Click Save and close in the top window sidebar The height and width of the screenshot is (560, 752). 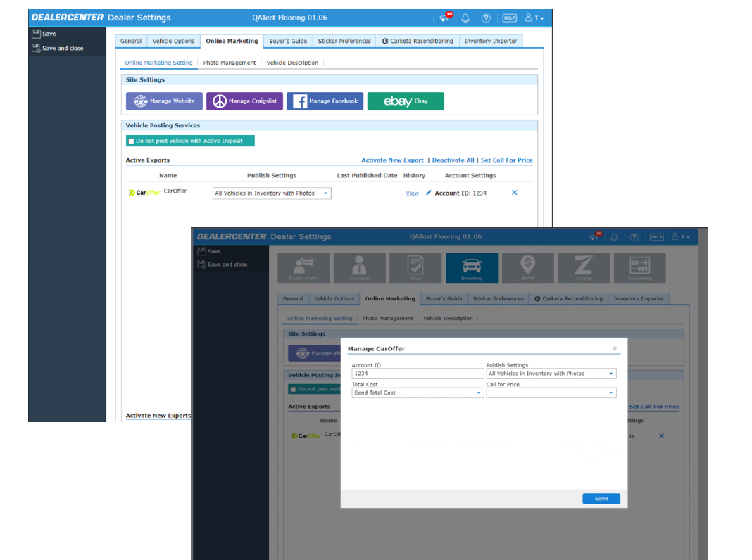click(x=58, y=48)
